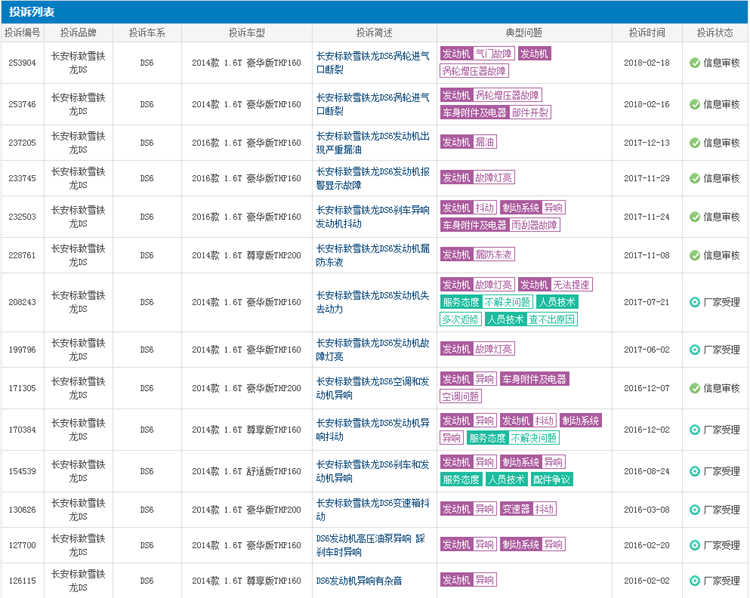This screenshot has width=750, height=598.
Task: Open complaint link for row 253904
Action: pyautogui.click(x=373, y=63)
